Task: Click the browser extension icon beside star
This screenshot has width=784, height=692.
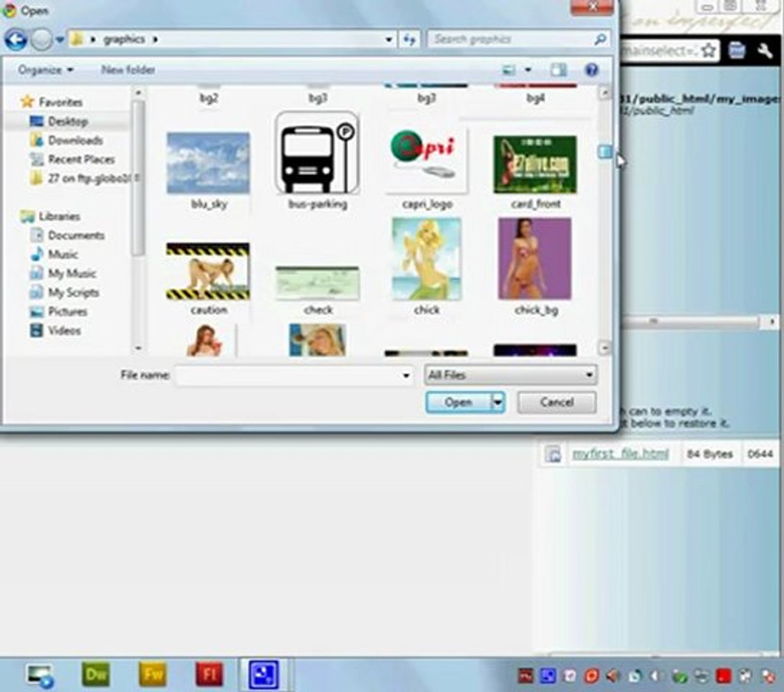Action: click(x=737, y=50)
